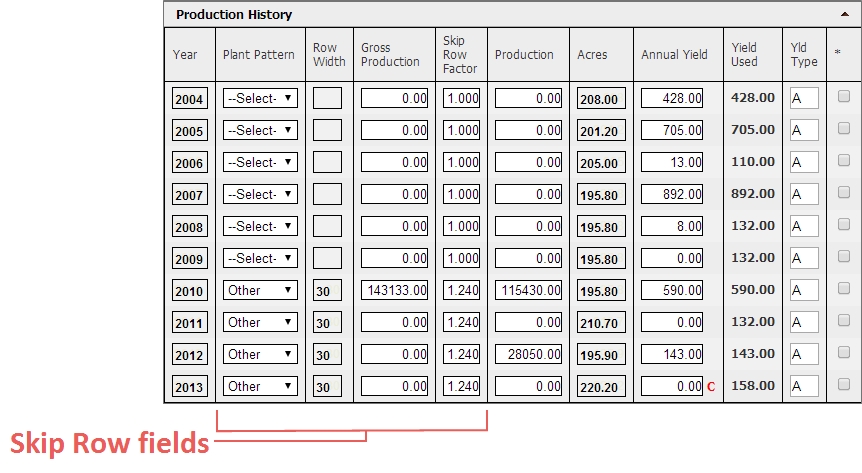Click the Yield Used value 158.00

(x=753, y=385)
